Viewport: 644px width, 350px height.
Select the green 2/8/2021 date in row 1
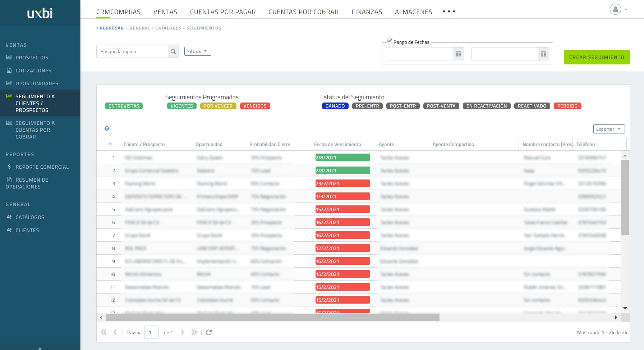coord(342,158)
